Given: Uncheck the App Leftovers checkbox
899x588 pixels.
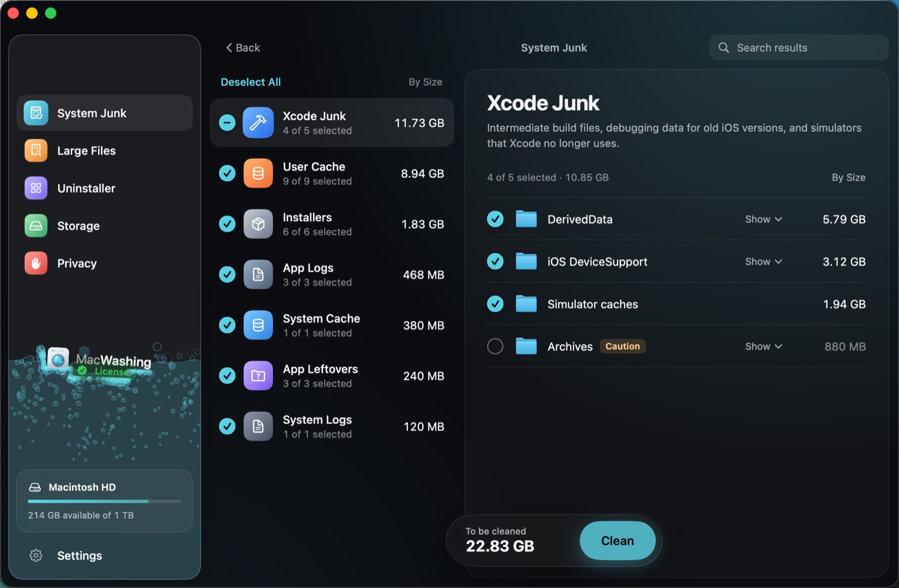Looking at the screenshot, I should pyautogui.click(x=227, y=376).
